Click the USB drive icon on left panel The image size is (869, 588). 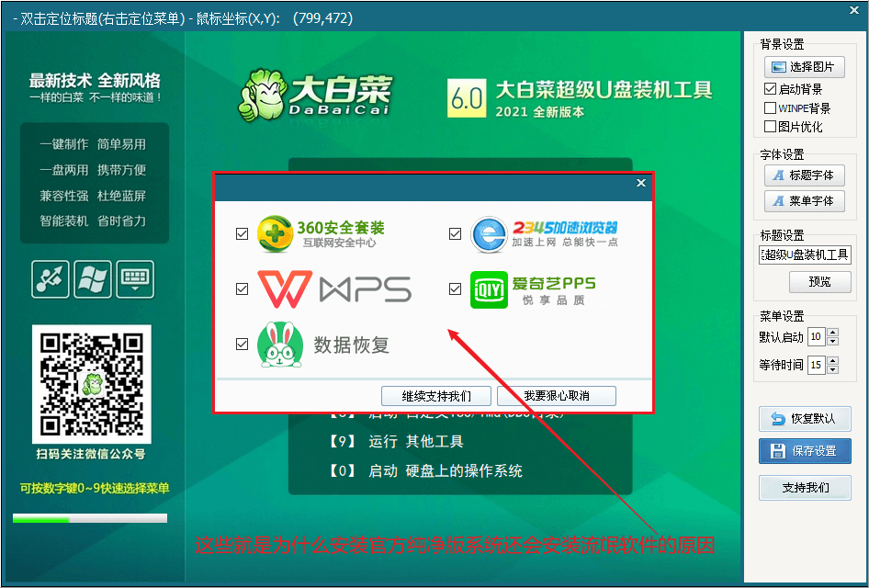point(51,279)
